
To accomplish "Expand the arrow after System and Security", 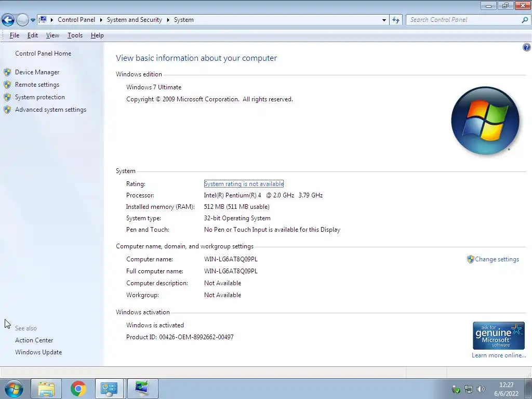I will click(168, 20).
